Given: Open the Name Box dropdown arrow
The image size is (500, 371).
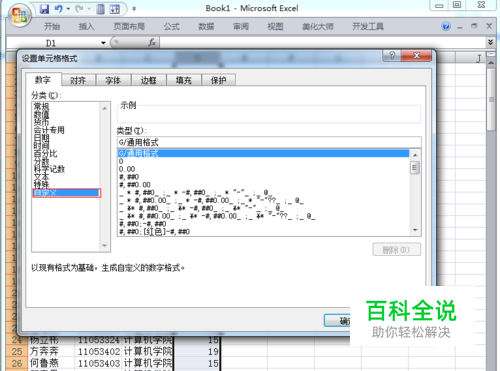Looking at the screenshot, I should [103, 43].
